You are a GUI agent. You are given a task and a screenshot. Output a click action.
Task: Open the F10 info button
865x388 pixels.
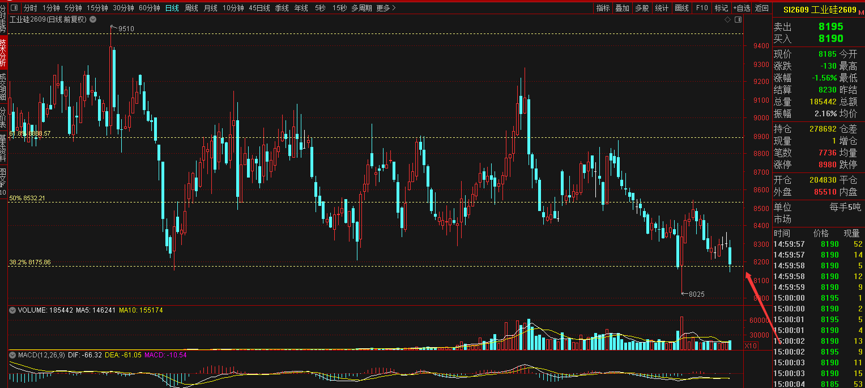(x=702, y=8)
